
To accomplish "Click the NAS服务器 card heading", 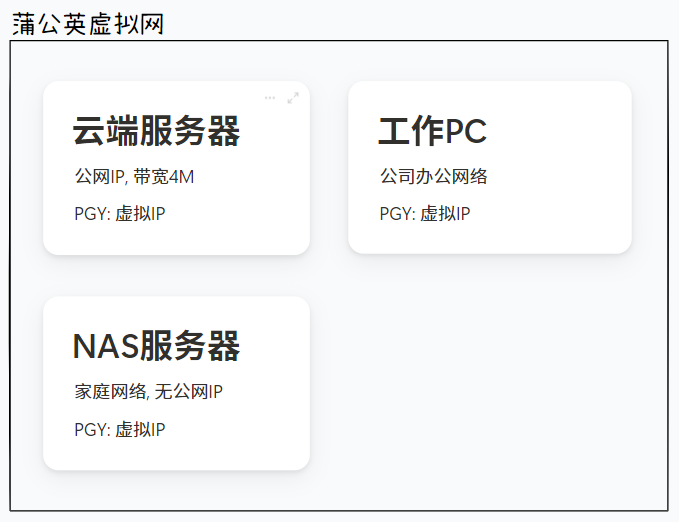I will (x=156, y=346).
